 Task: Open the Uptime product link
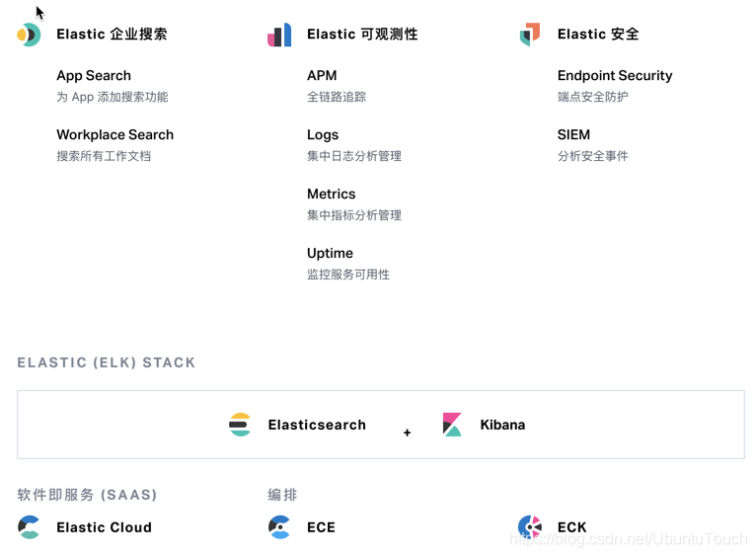click(x=330, y=253)
